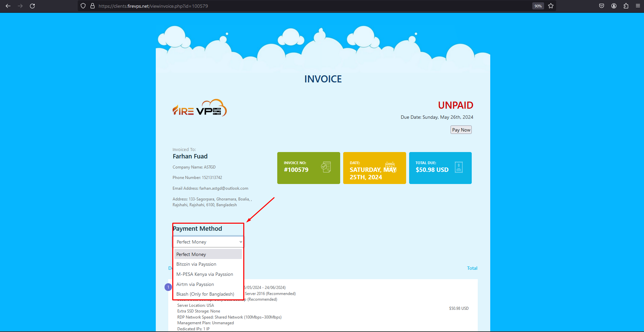This screenshot has width=644, height=332.
Task: Click the invoice number card icon
Action: 326,167
